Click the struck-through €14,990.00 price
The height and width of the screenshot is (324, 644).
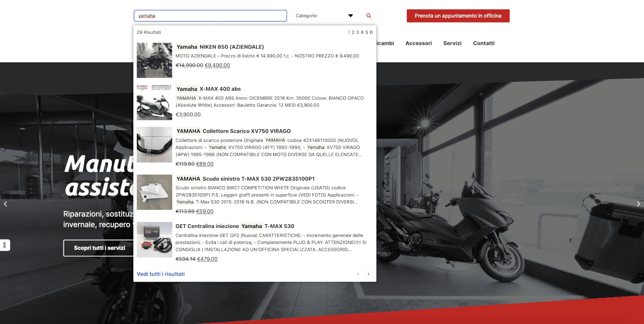(x=189, y=65)
